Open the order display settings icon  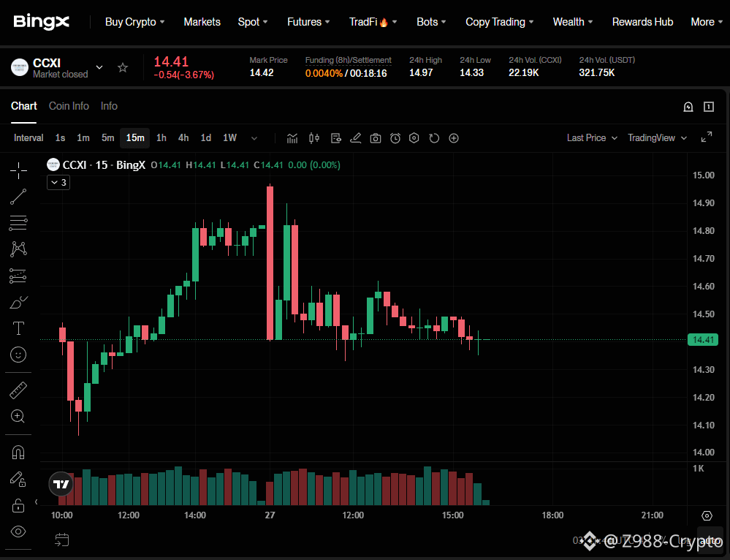(x=335, y=138)
